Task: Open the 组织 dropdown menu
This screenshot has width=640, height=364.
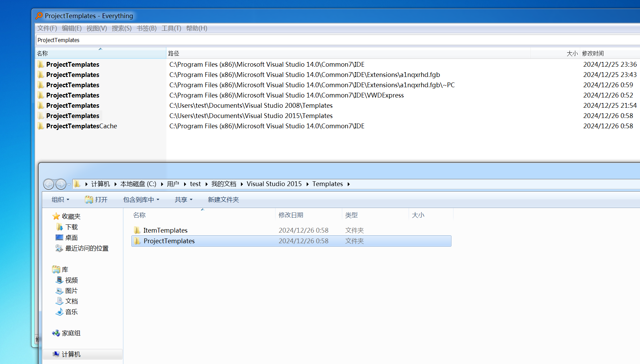Action: coord(61,199)
